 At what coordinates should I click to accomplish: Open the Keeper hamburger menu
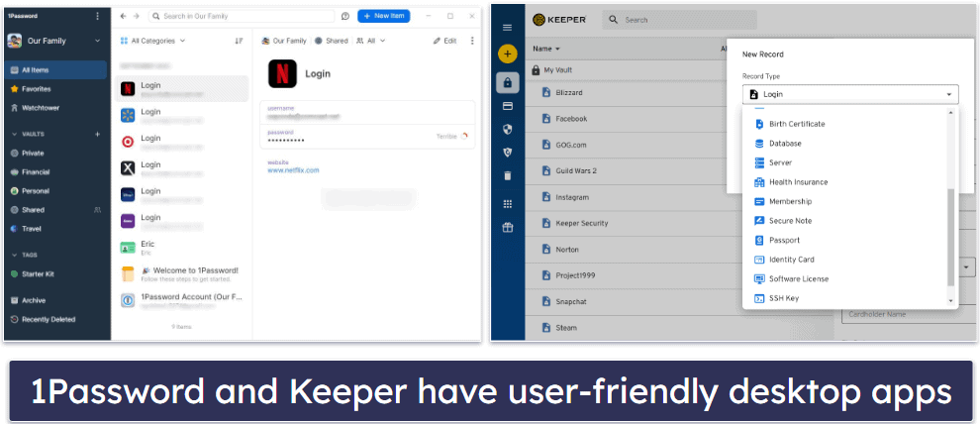(508, 28)
